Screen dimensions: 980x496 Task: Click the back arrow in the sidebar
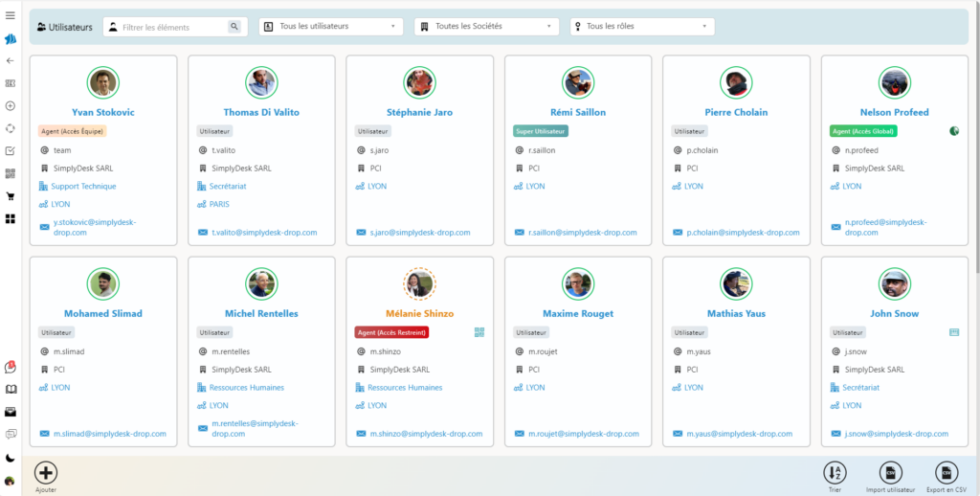[11, 60]
